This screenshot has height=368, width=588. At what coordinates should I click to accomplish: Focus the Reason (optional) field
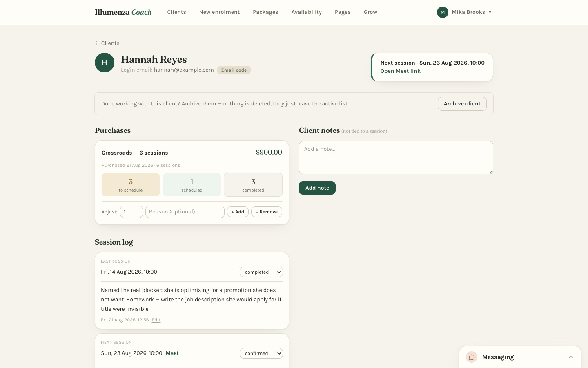[185, 212]
